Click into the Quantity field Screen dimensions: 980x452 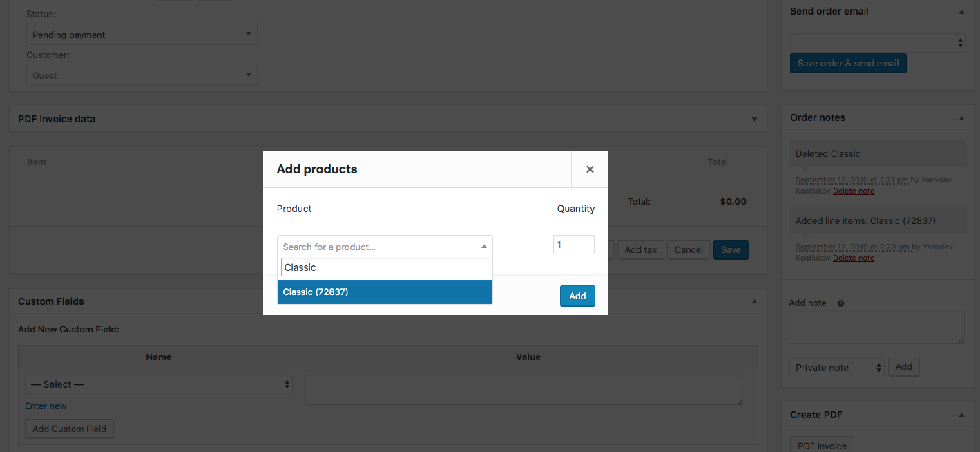tap(573, 245)
